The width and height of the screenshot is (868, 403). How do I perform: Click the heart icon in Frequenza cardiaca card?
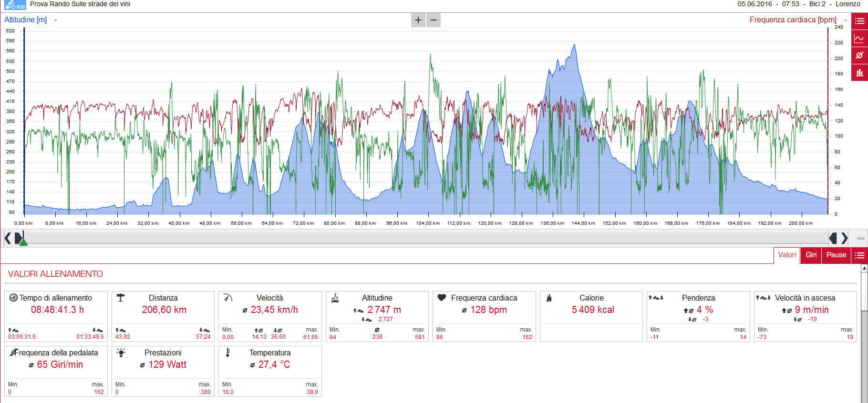442,298
